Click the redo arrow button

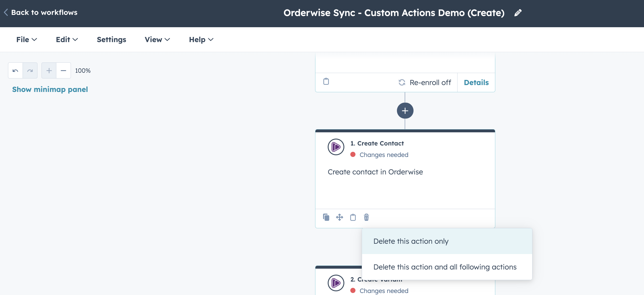tap(30, 70)
